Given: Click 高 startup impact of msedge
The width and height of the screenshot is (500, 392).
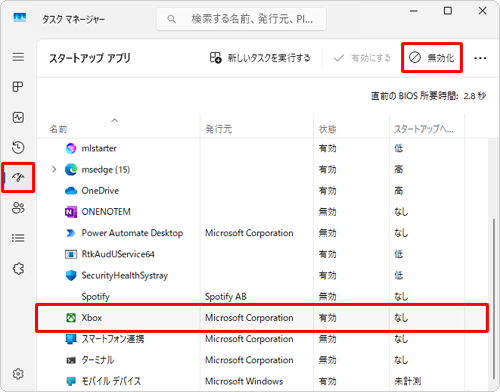Looking at the screenshot, I should (x=399, y=170).
